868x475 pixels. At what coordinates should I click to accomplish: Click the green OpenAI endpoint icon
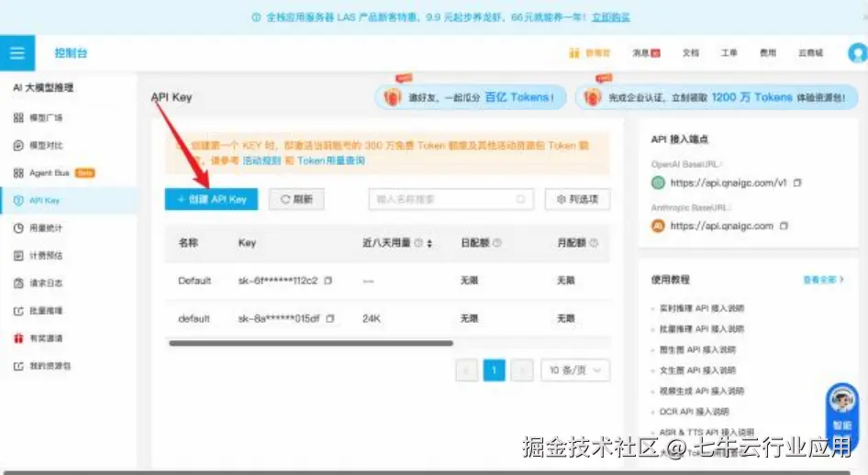(658, 182)
